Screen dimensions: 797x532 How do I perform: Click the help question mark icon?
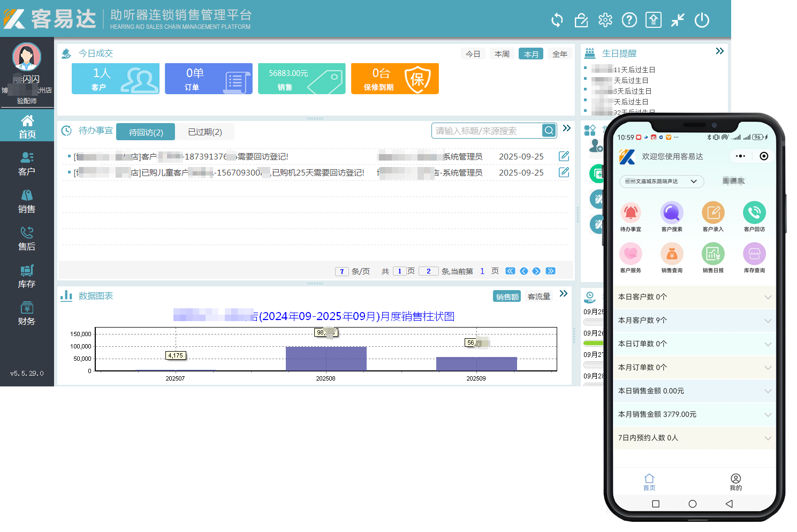(x=629, y=20)
